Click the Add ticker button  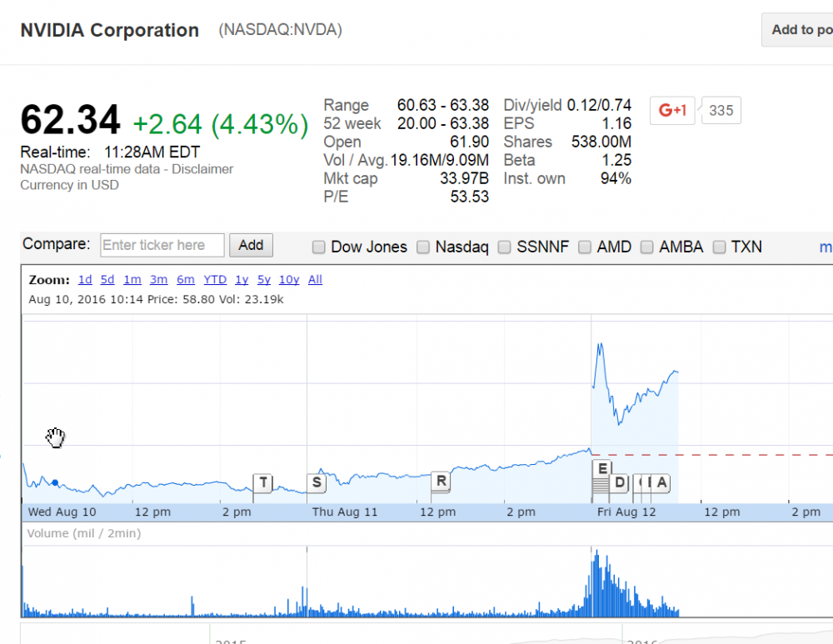(x=251, y=245)
